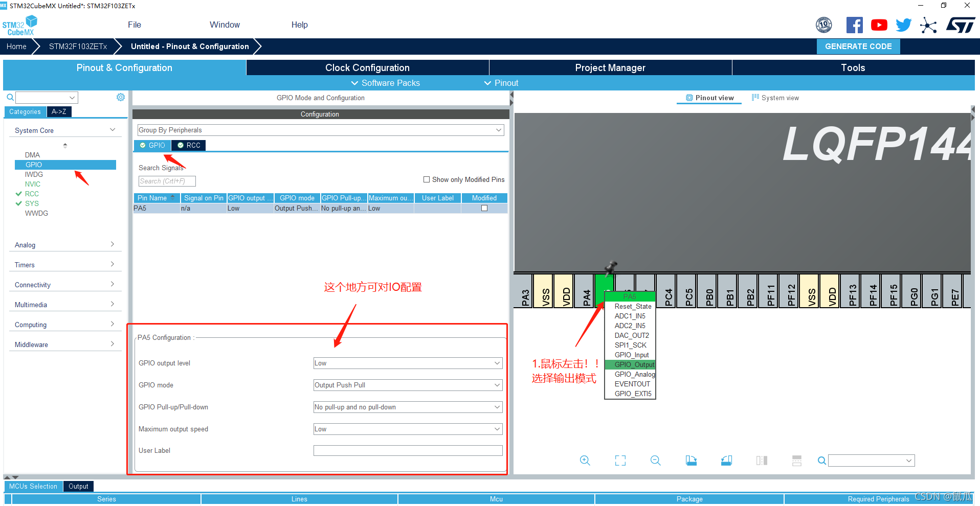Viewport: 980px width, 506px height.
Task: Switch to Project Manager tab
Action: [610, 67]
